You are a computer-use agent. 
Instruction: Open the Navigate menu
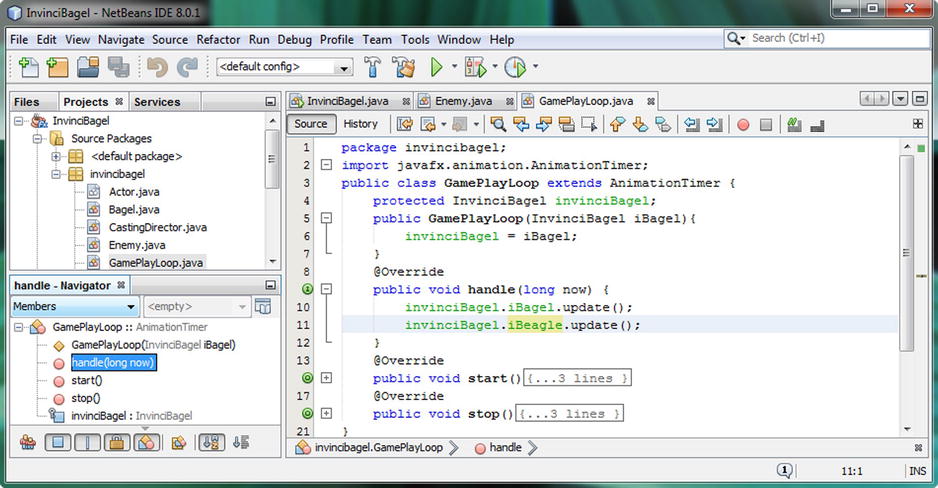point(121,39)
